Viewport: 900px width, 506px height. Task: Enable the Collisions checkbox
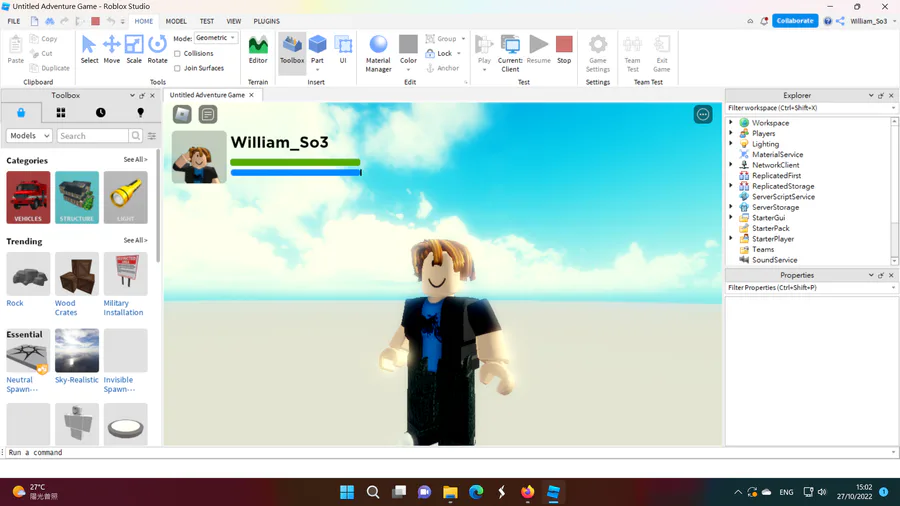[x=177, y=53]
